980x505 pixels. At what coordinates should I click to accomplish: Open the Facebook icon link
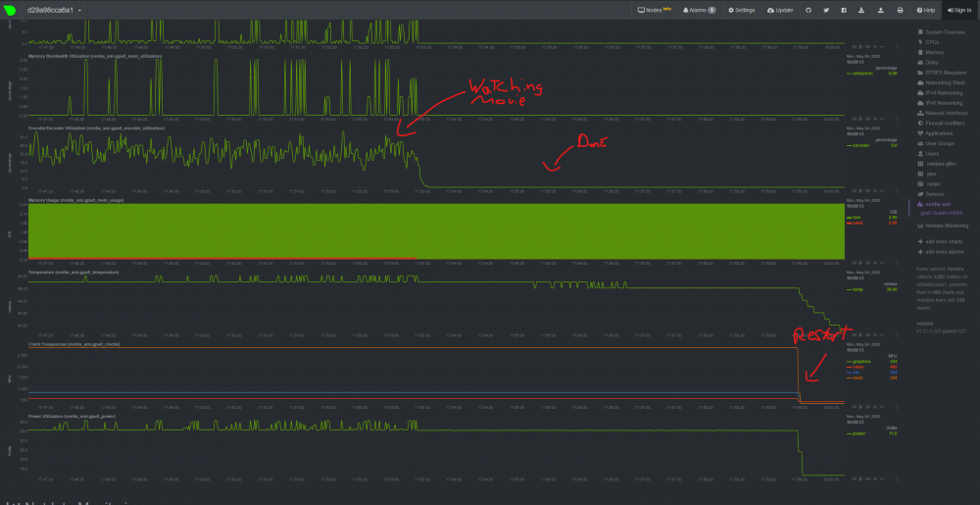(845, 10)
